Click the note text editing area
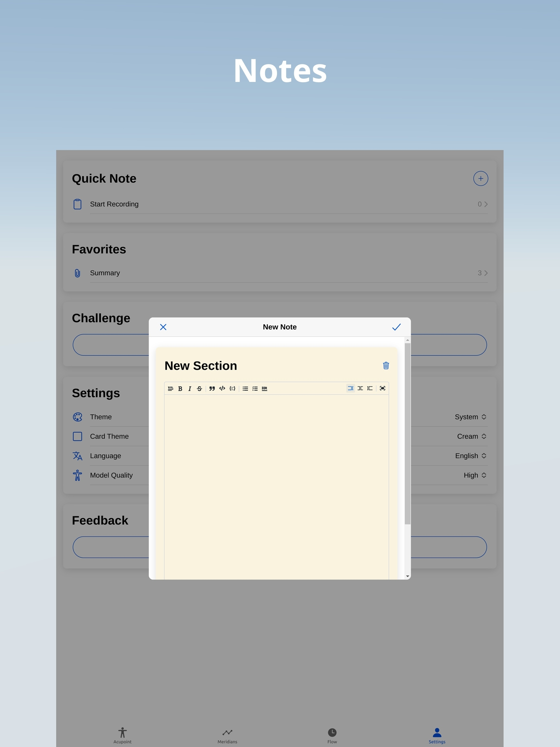 click(x=276, y=486)
